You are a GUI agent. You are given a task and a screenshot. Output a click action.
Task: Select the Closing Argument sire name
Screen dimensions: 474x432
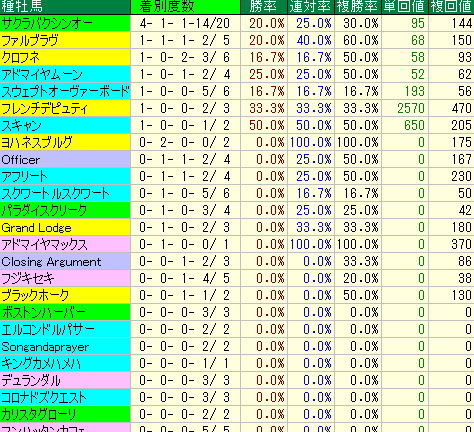pos(65,261)
